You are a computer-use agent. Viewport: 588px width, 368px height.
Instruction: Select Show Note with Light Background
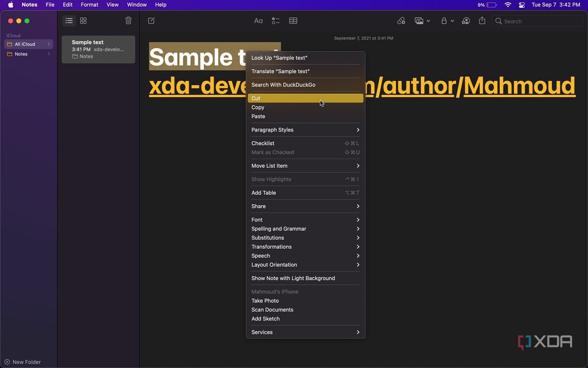293,278
